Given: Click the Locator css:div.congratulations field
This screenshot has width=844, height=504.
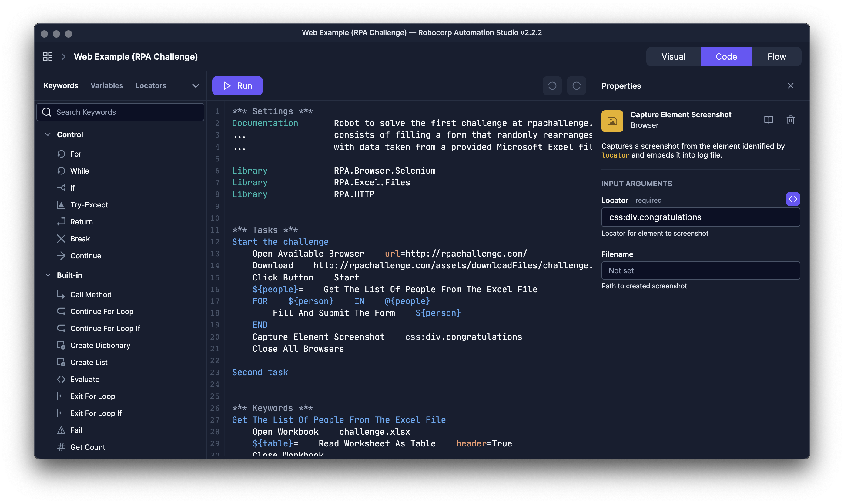Looking at the screenshot, I should pos(701,217).
